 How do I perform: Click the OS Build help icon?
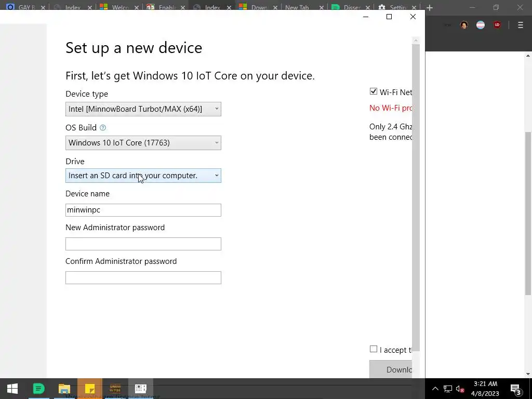point(103,128)
